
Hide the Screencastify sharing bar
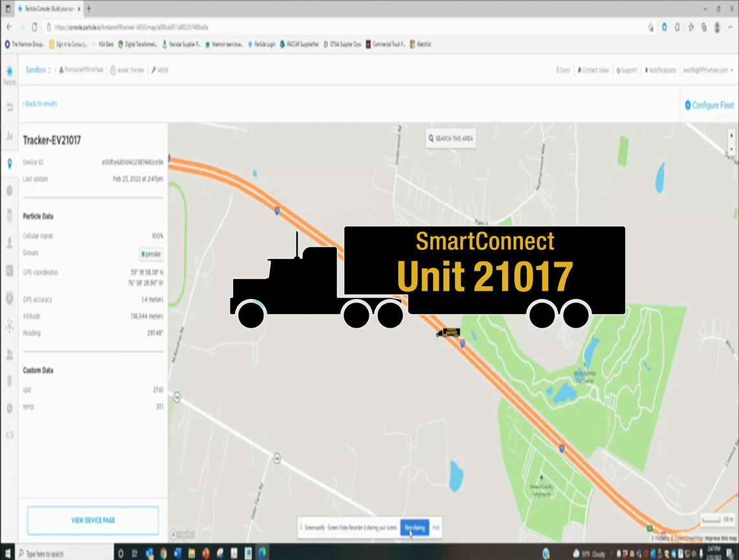point(436,528)
